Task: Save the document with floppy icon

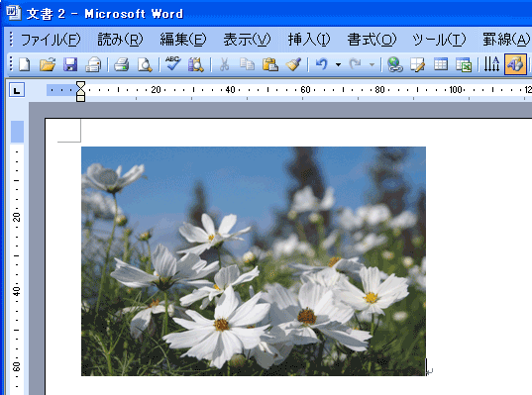Action: click(x=70, y=64)
